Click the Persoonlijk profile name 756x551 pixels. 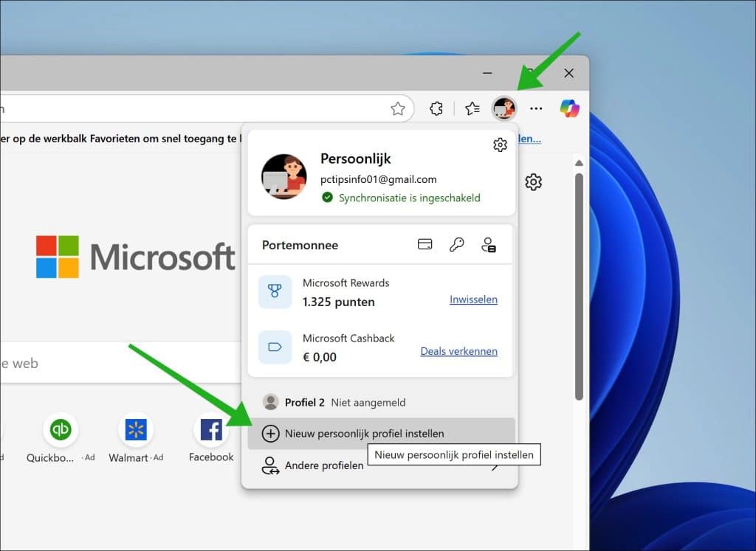coord(356,159)
